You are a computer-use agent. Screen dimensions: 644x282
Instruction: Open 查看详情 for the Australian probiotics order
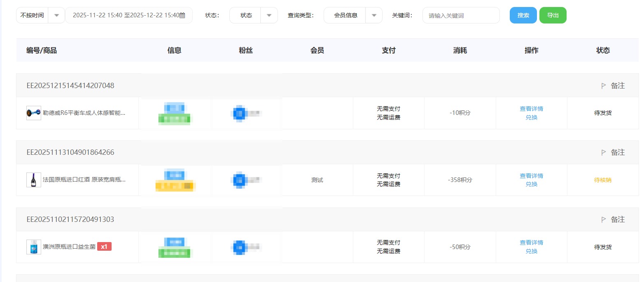[x=531, y=242]
